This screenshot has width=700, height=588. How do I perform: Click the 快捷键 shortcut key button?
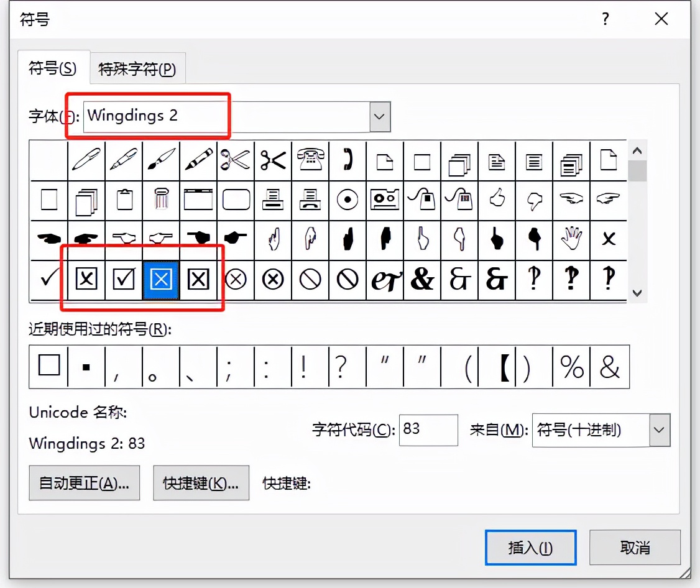coord(201,483)
